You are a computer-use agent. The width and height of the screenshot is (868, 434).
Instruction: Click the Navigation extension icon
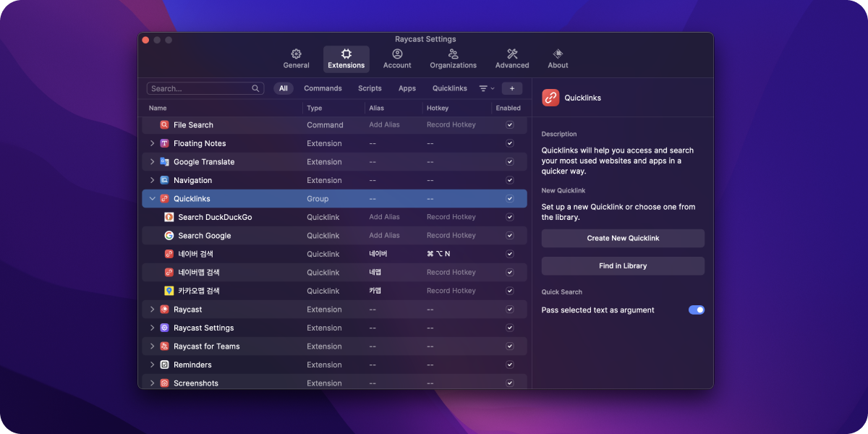[164, 180]
